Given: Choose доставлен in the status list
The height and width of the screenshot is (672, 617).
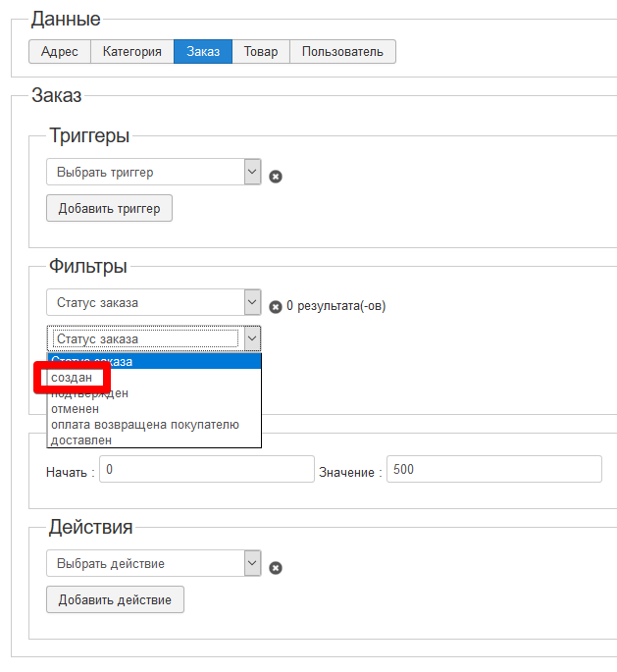Looking at the screenshot, I should tap(81, 440).
